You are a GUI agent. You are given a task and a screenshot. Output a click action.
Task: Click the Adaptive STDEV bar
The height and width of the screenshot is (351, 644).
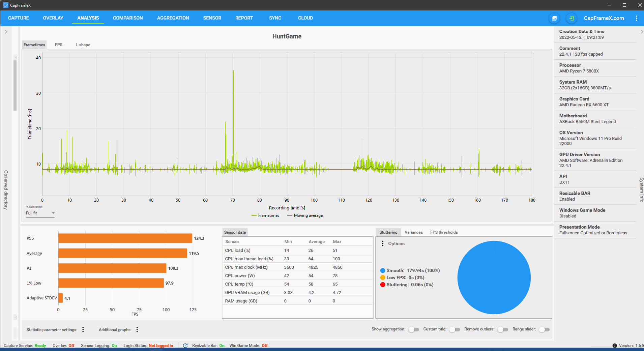[61, 298]
